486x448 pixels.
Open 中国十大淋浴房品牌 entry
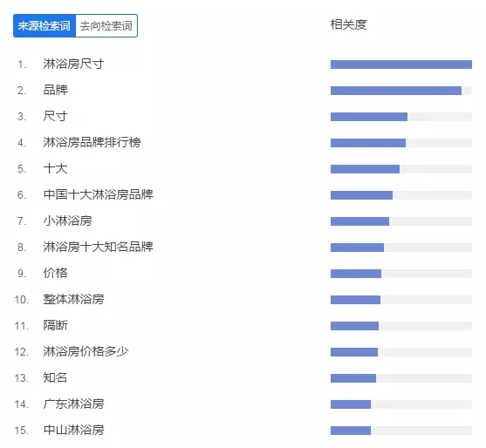click(98, 194)
